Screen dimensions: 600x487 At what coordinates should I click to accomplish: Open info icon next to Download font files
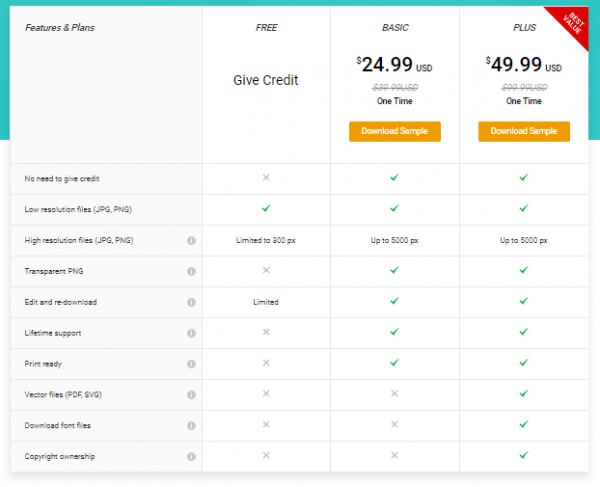[x=190, y=426]
